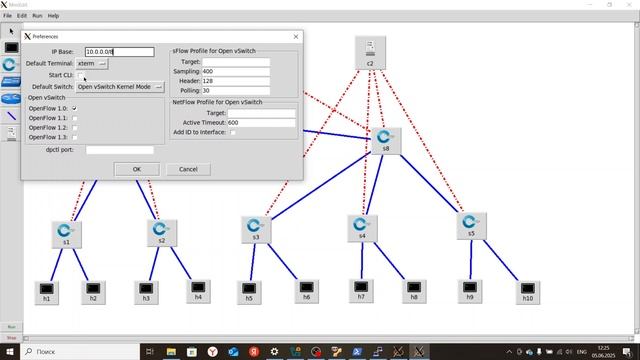Click host h5 on the canvas

(x=249, y=293)
